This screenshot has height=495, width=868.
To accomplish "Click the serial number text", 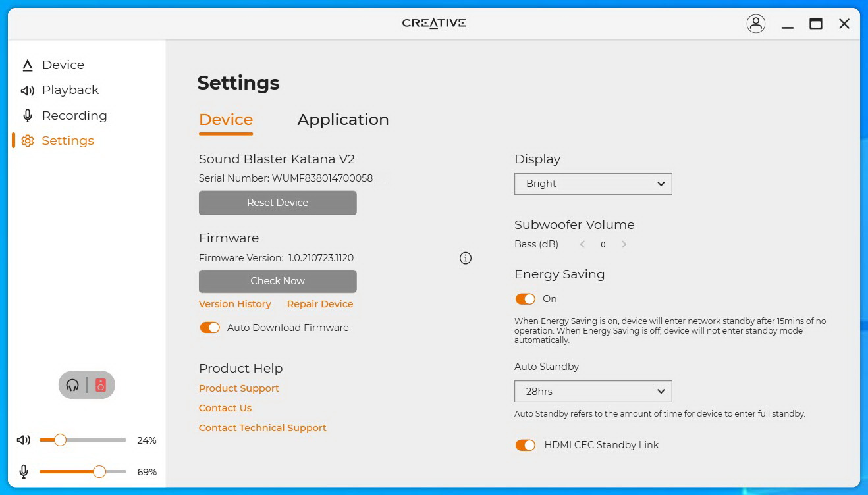I will pos(286,178).
